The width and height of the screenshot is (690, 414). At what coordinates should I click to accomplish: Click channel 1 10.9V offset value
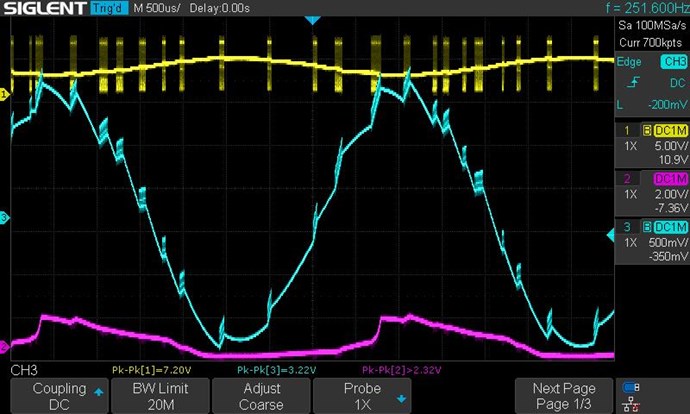coord(673,159)
